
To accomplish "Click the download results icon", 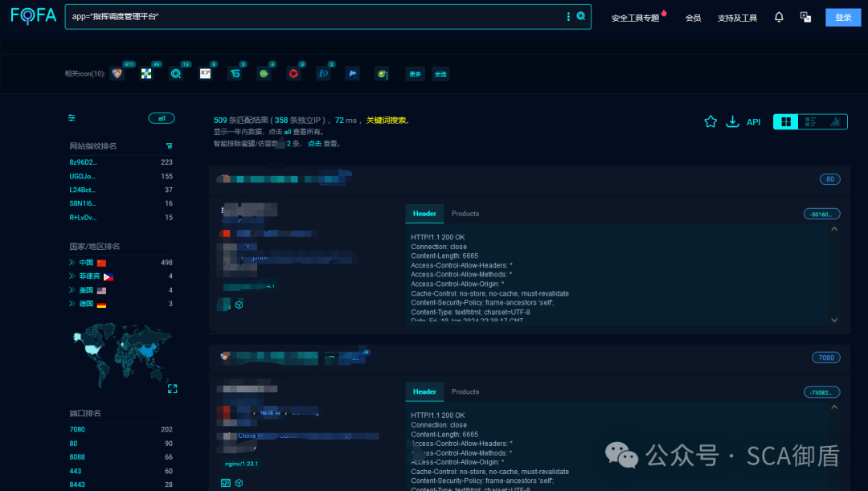I will (732, 122).
